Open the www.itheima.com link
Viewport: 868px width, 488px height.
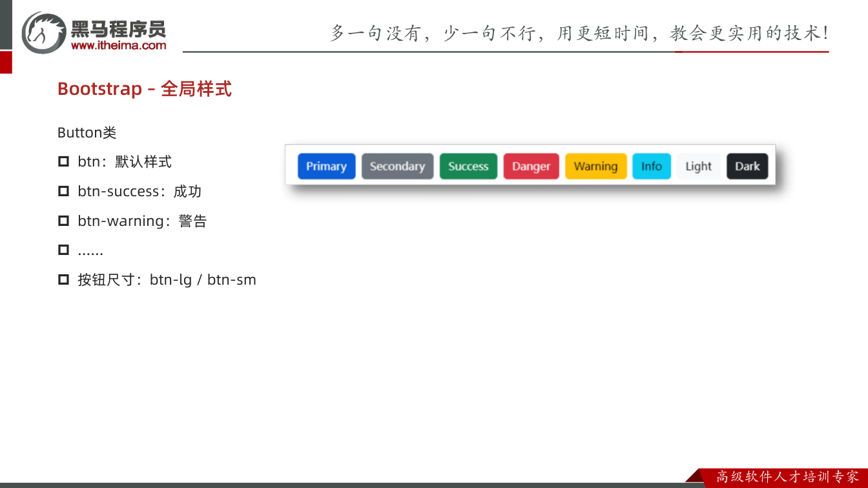click(118, 45)
